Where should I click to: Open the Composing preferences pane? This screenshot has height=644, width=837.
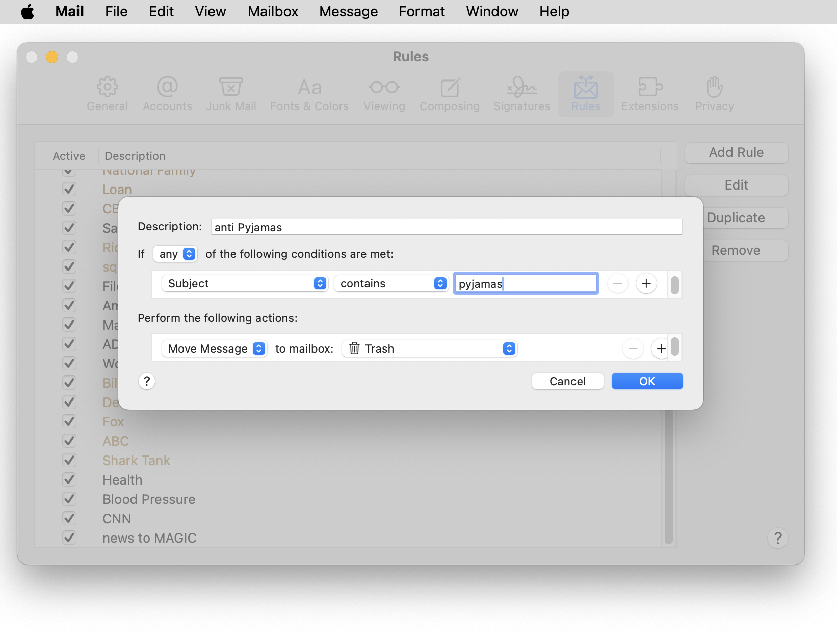pos(450,94)
